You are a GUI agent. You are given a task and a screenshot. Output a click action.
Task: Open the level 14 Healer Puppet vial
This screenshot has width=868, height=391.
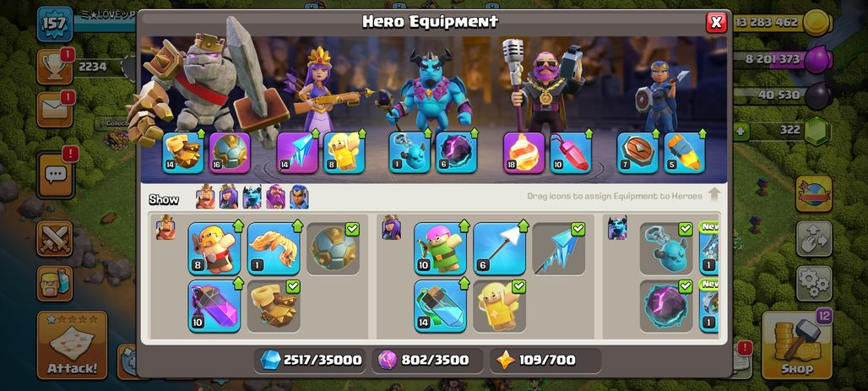pos(440,307)
